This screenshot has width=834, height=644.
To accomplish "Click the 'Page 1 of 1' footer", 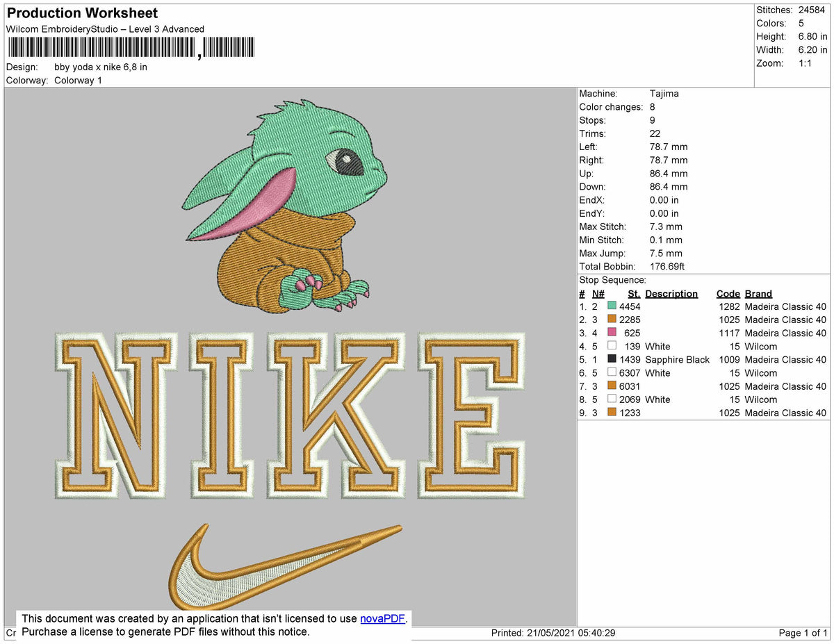I will [x=803, y=634].
